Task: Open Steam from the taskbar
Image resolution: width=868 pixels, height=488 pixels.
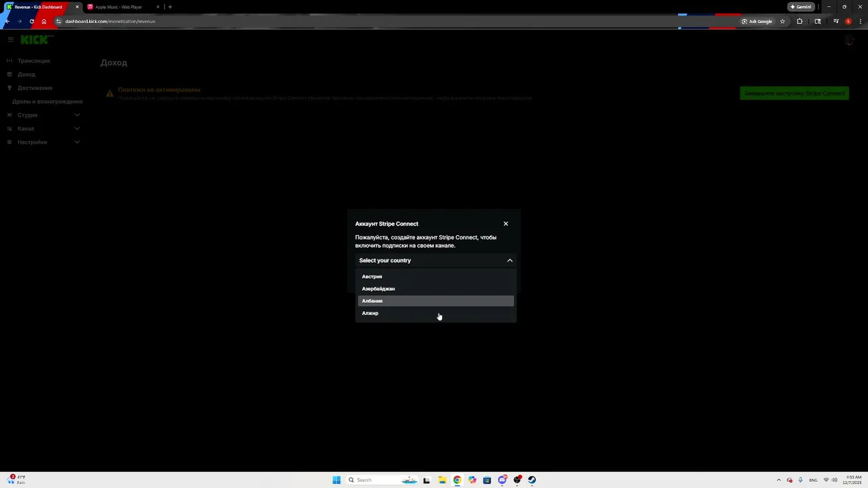Action: click(532, 480)
